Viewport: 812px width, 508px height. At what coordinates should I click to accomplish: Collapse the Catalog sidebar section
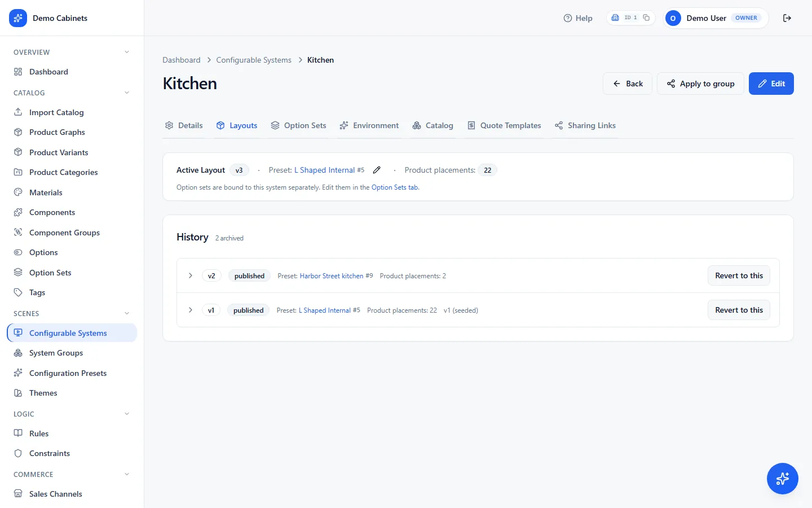pos(127,93)
